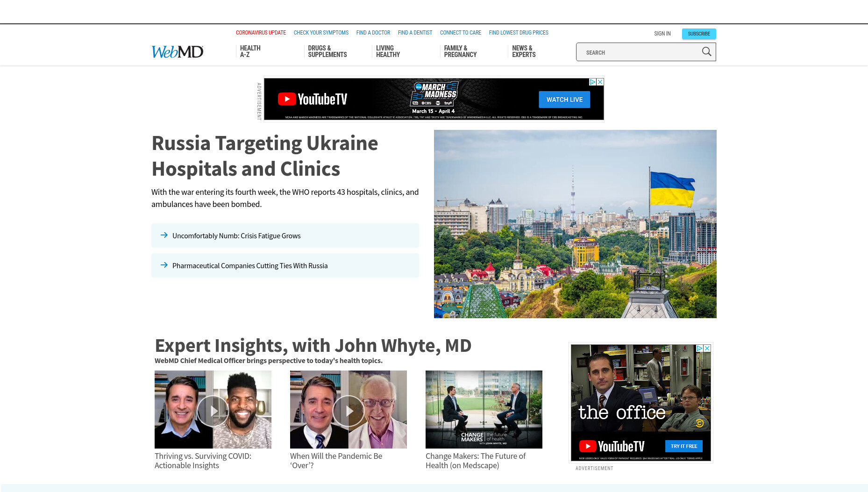Click the AdChoices icon on the top banner ad
This screenshot has height=492, width=868.
pyautogui.click(x=592, y=82)
